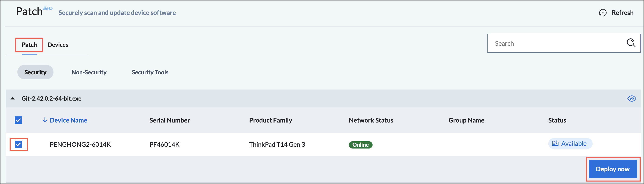Screen dimensions: 644x184
Task: Switch to the Devices tab
Action: click(x=58, y=45)
